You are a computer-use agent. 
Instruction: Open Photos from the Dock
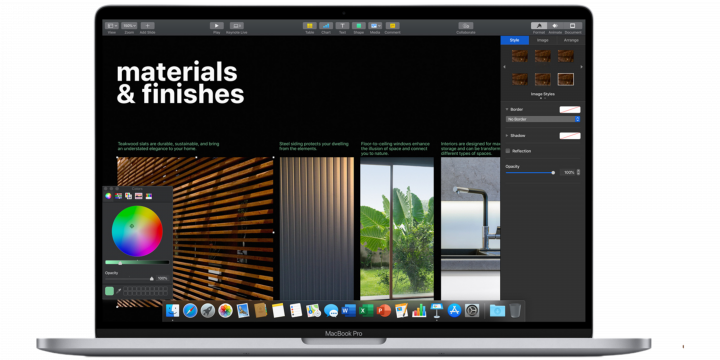225,311
